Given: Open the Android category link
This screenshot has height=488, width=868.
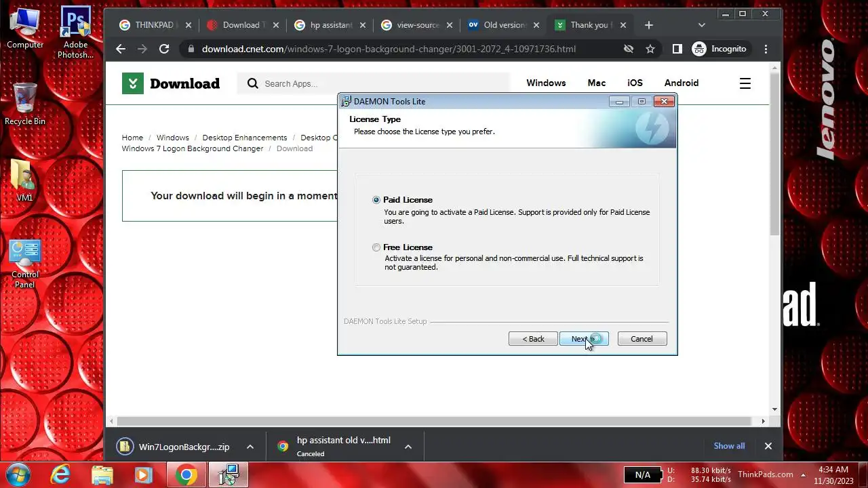Looking at the screenshot, I should (682, 83).
